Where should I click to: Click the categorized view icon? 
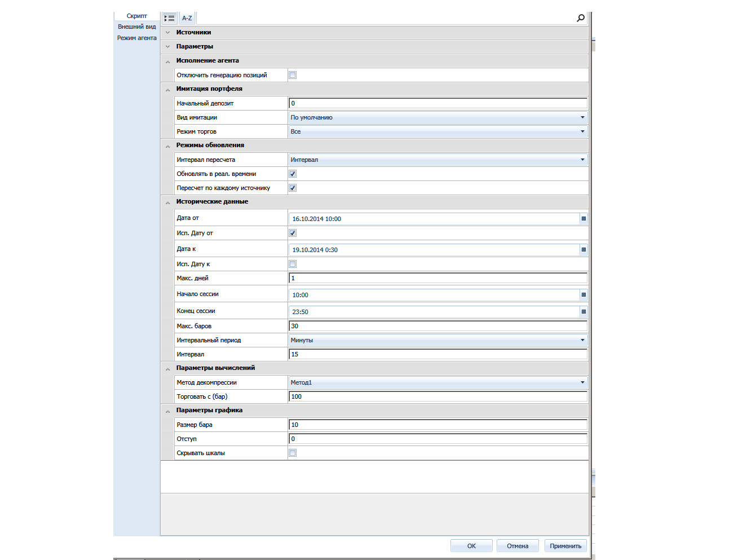pyautogui.click(x=169, y=18)
